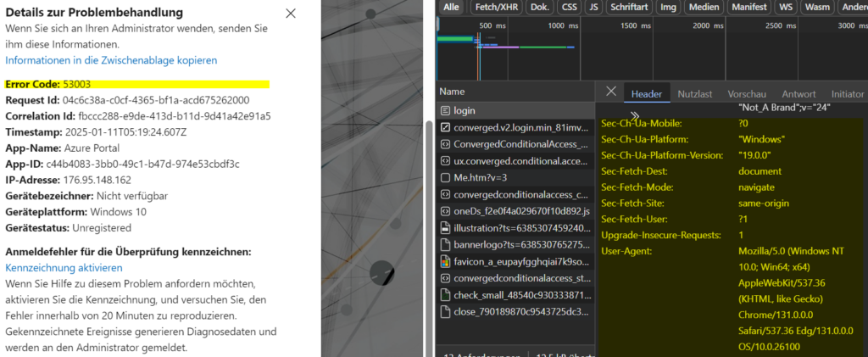Open the Vorschau tab
The image size is (868, 357).
pos(746,93)
